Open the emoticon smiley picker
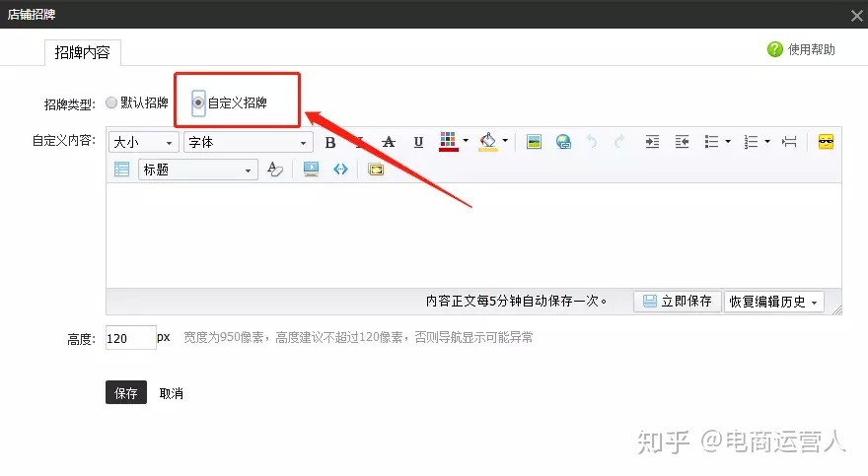This screenshot has height=476, width=868. pos(827,142)
